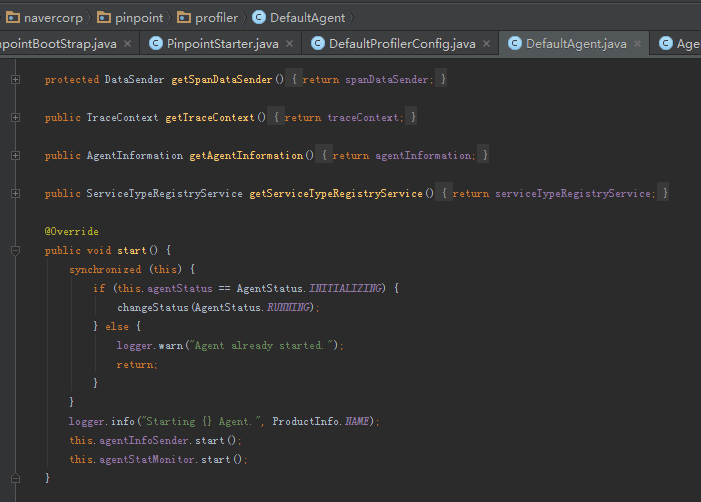Screen dimensions: 701x502
Task: Click the pinpoint folder icon in breadcrumb
Action: point(107,17)
